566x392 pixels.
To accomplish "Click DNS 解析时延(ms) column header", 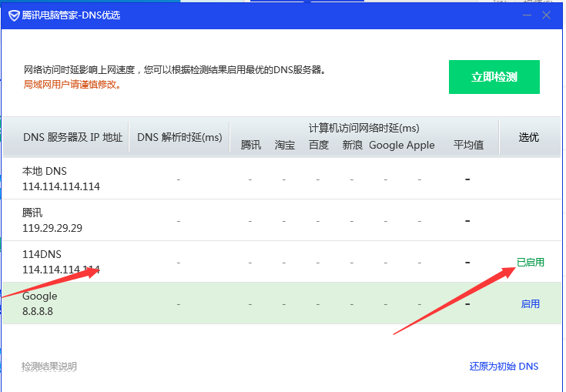I will 179,137.
